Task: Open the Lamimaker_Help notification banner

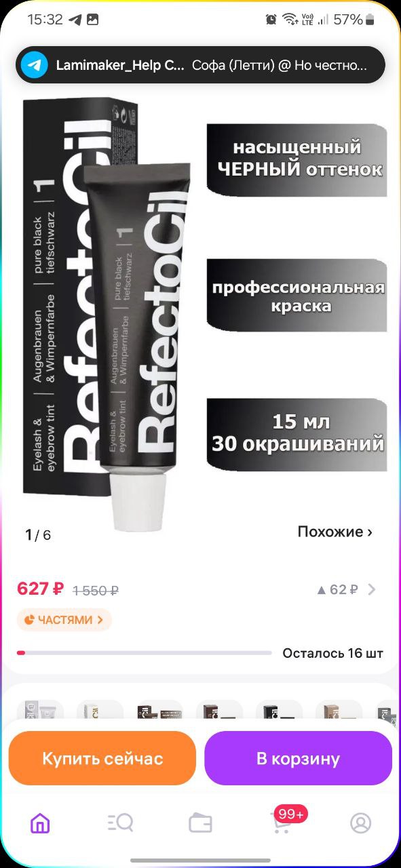Action: click(x=200, y=65)
